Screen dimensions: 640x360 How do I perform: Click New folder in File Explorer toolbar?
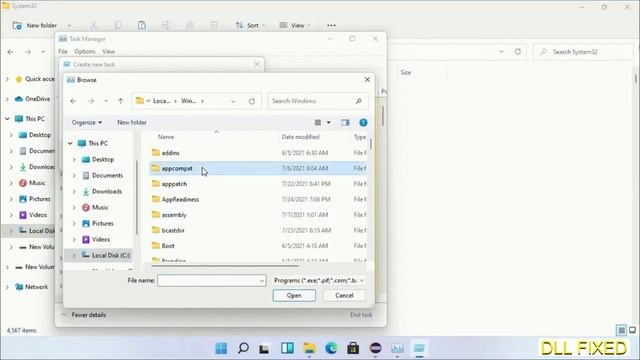point(35,25)
